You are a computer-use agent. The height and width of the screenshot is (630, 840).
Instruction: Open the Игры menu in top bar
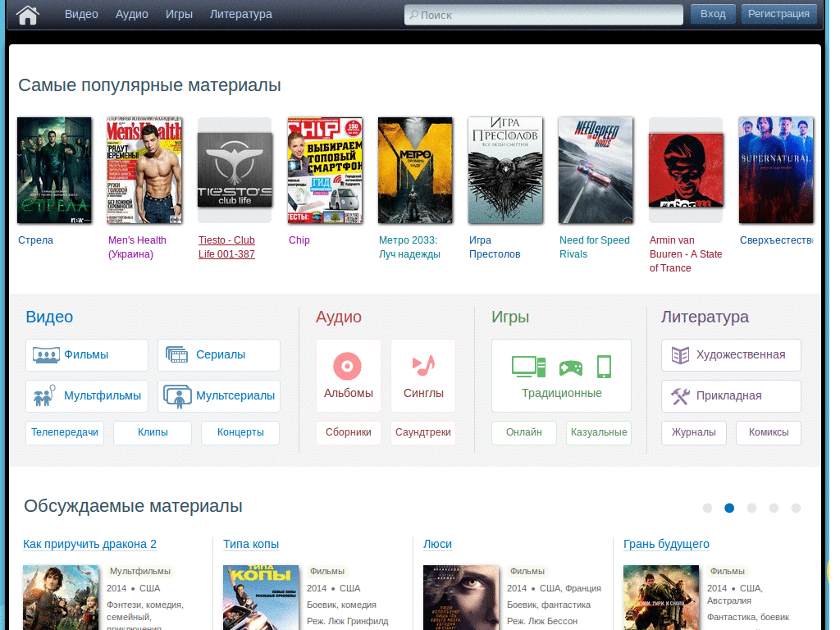click(179, 15)
